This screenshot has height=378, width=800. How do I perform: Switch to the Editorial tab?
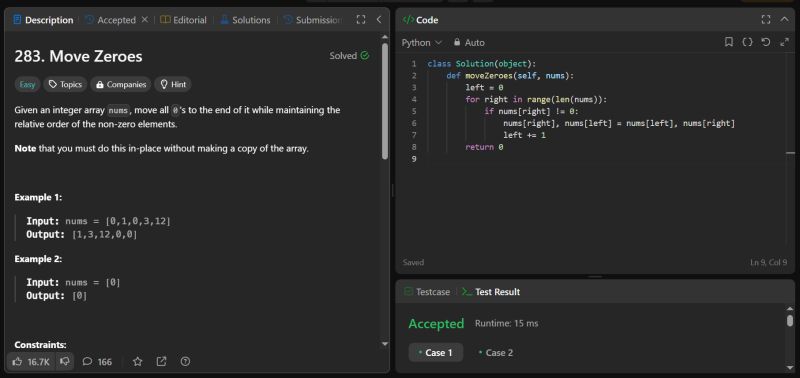click(183, 20)
